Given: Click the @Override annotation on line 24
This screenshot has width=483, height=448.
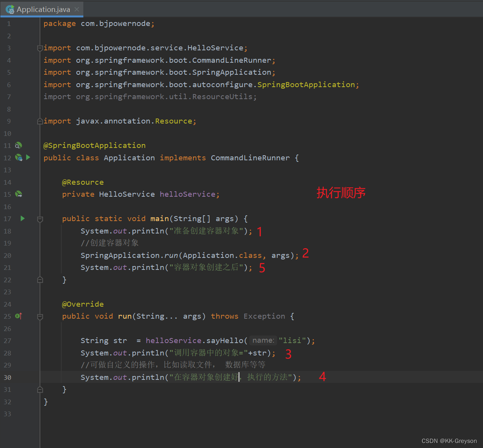Looking at the screenshot, I should pyautogui.click(x=83, y=304).
